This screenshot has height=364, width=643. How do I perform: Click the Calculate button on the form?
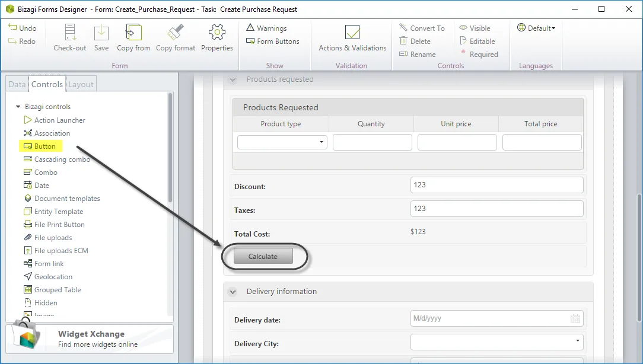(263, 257)
